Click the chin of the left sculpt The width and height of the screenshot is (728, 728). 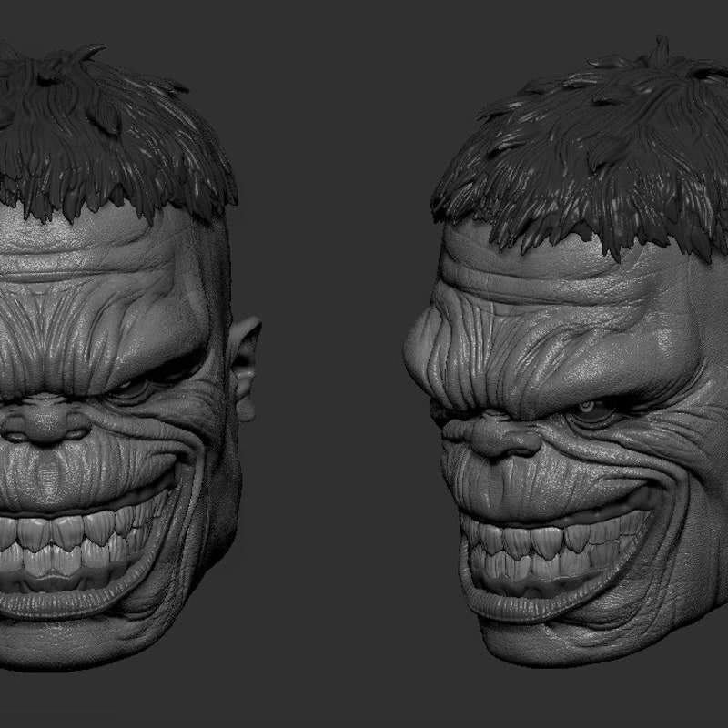[55, 637]
